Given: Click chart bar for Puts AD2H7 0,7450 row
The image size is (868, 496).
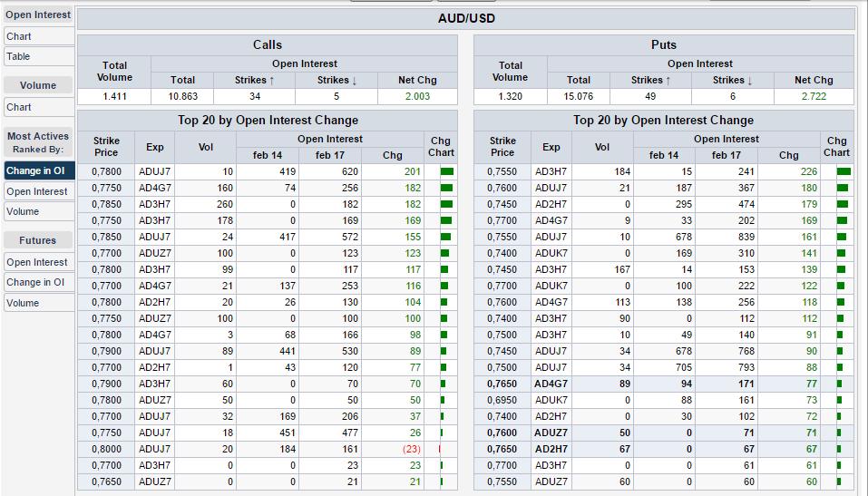Looking at the screenshot, I should click(x=843, y=204).
